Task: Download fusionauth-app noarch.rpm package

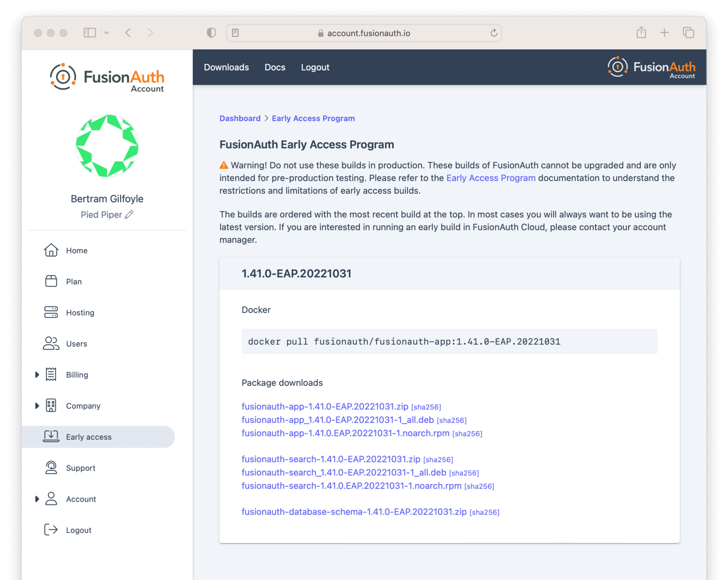Action: pos(345,433)
